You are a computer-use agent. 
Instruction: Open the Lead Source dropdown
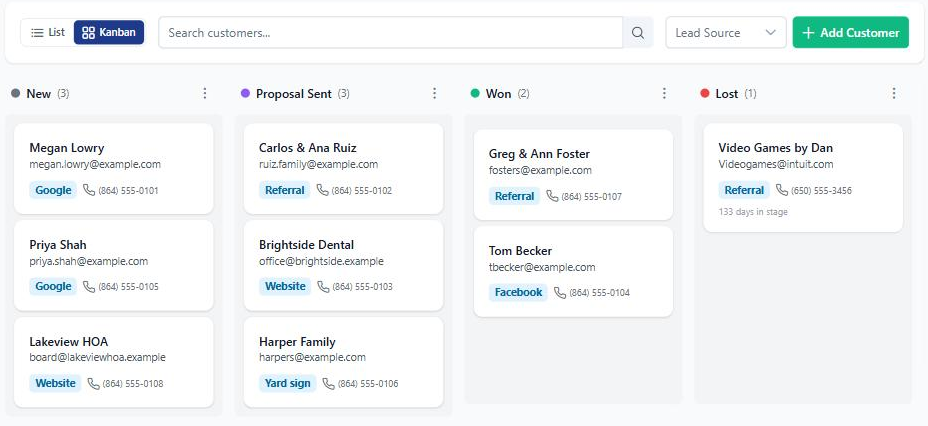click(x=726, y=33)
